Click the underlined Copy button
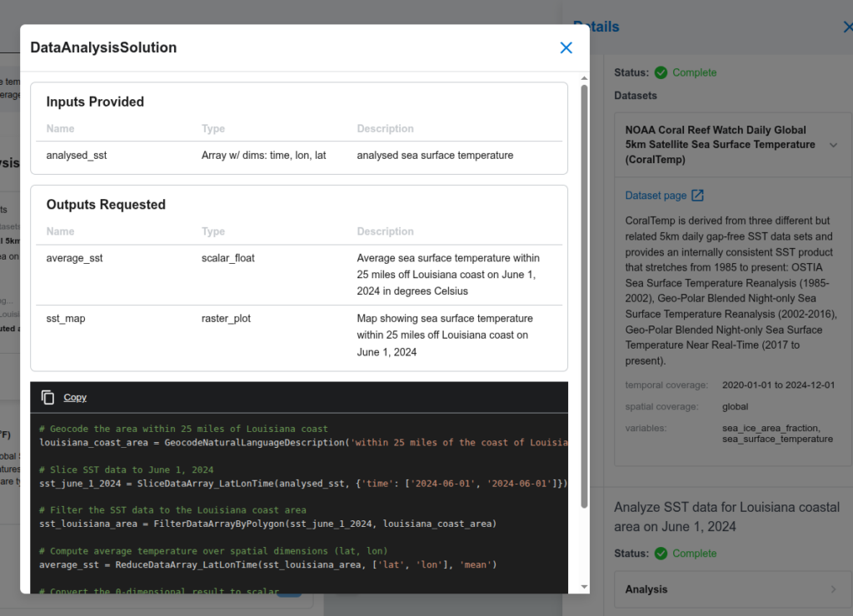The image size is (853, 616). (75, 397)
